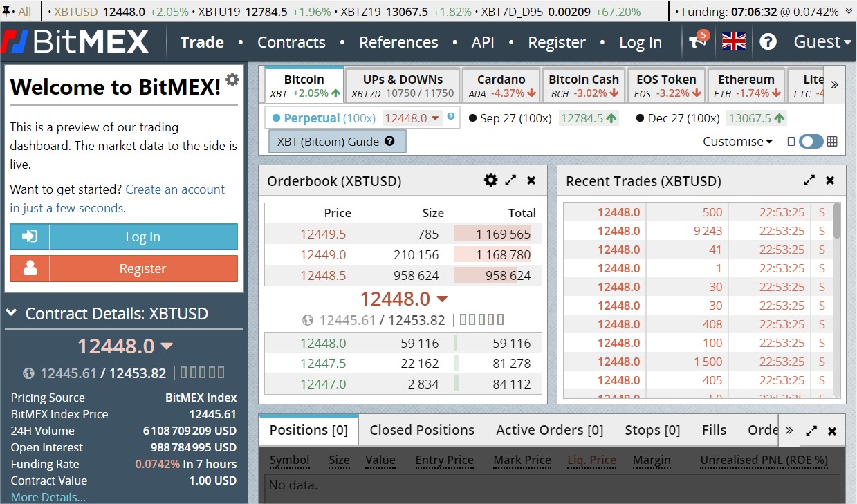Select the Bitcoin XBT instrument tab
The image size is (857, 504).
coord(304,86)
